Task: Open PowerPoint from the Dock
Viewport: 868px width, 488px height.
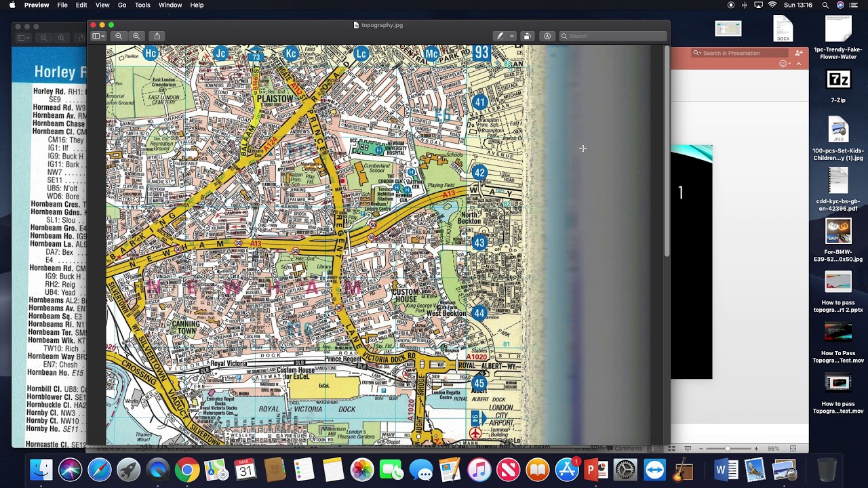Action: pyautogui.click(x=595, y=470)
